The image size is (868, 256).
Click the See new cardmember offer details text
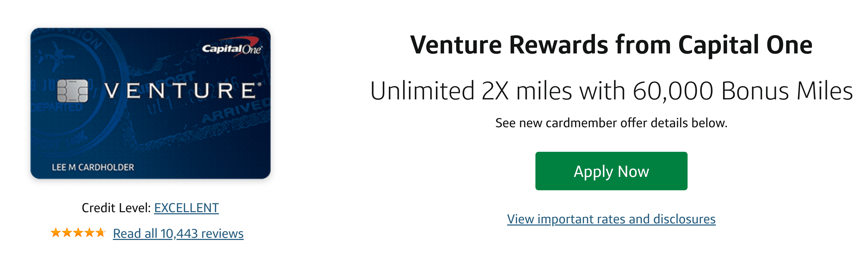[611, 123]
